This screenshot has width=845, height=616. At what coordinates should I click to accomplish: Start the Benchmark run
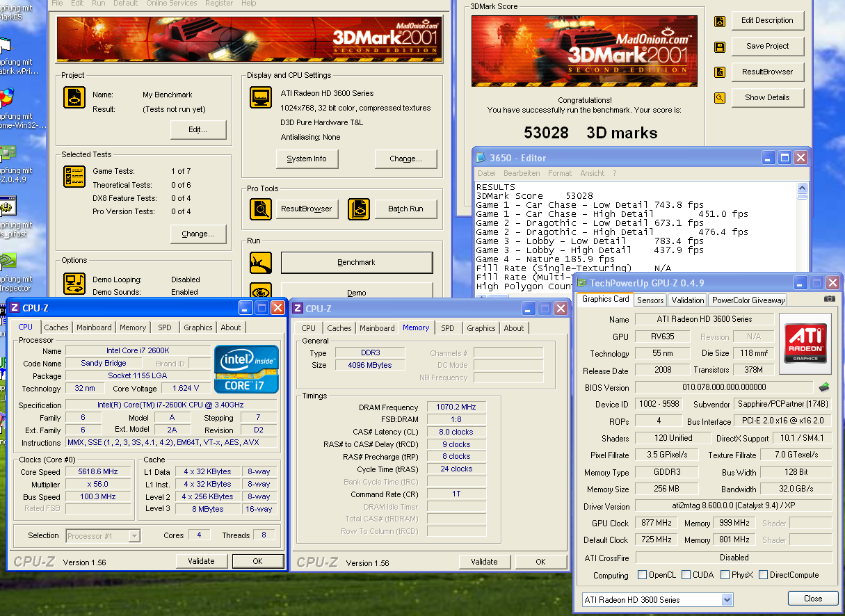(357, 263)
